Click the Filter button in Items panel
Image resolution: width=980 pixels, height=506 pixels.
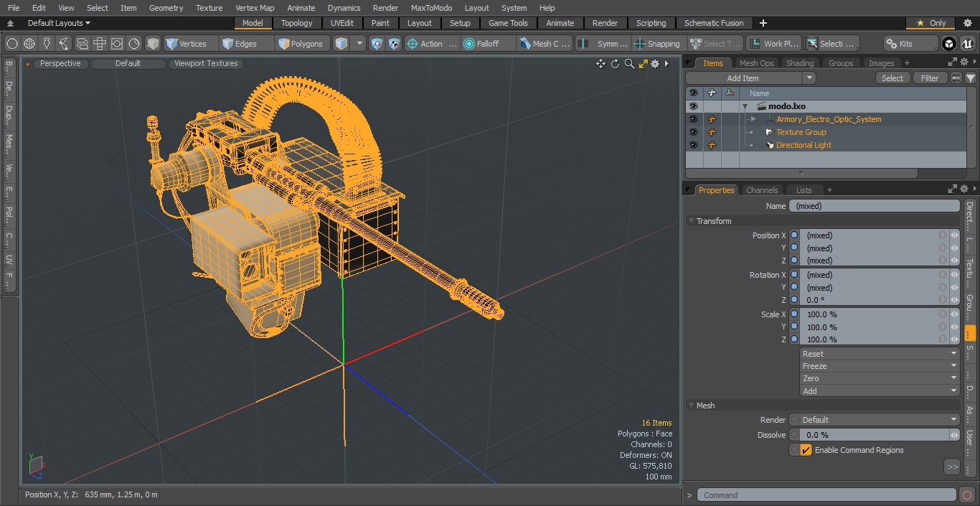930,78
